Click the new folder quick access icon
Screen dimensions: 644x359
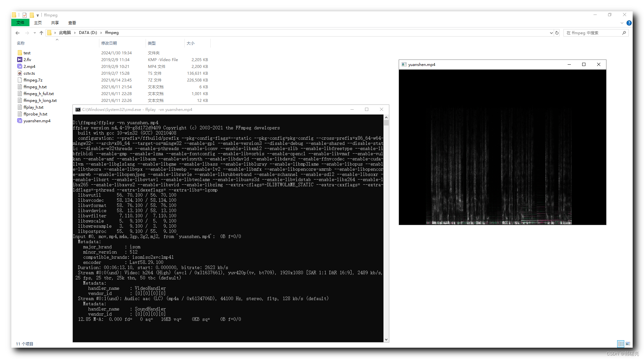coord(32,15)
